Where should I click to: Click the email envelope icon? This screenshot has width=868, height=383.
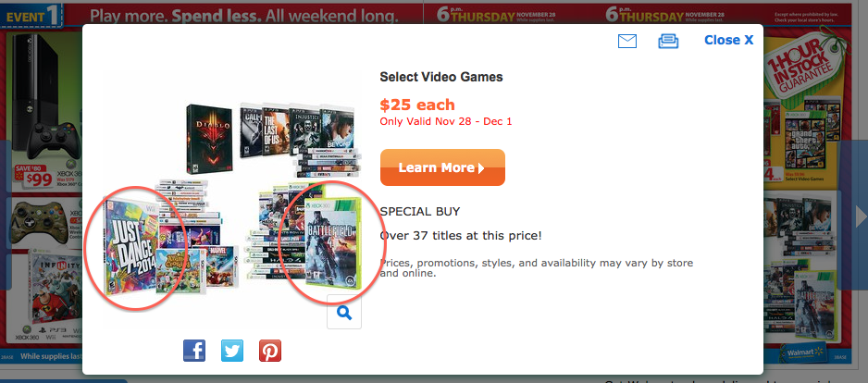(627, 41)
